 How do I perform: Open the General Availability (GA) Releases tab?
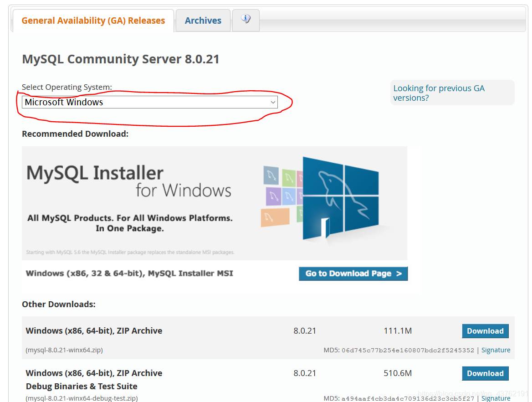tap(93, 21)
